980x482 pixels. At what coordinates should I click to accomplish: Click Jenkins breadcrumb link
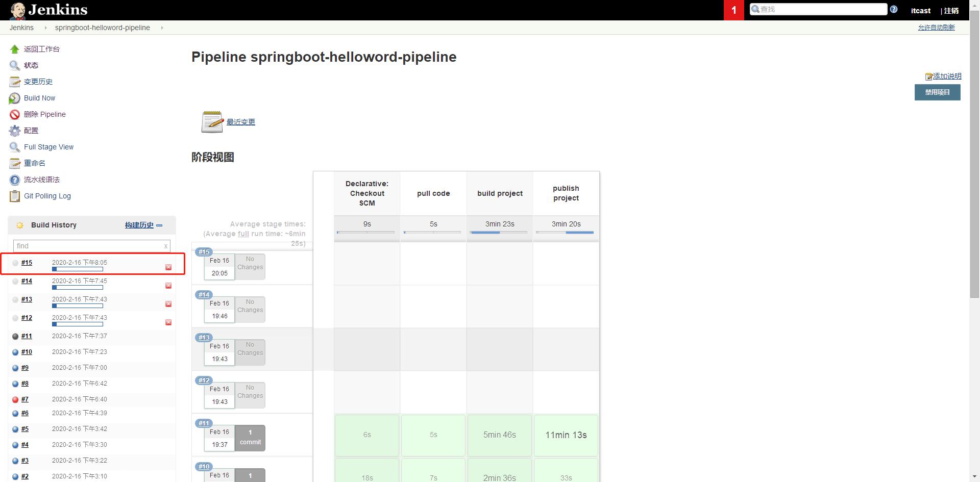pyautogui.click(x=21, y=28)
